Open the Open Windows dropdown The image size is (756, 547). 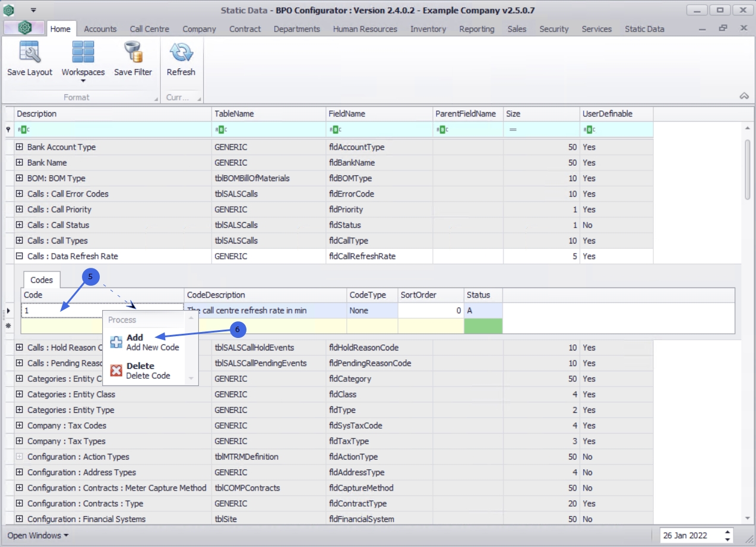coord(37,535)
